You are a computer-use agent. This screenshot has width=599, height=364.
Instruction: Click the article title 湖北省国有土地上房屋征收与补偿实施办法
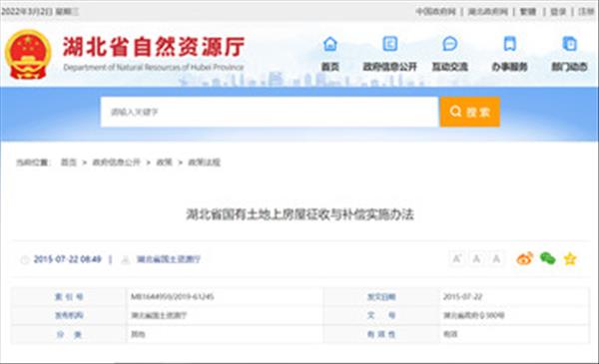[299, 214]
